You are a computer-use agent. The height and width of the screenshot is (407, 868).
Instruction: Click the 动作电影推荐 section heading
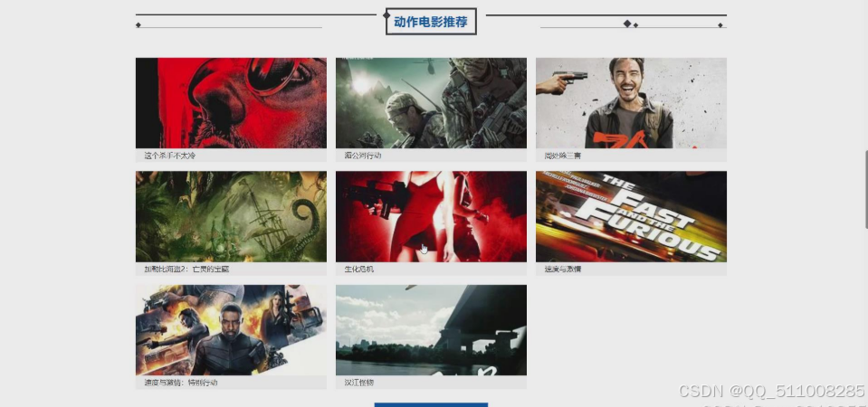(431, 22)
